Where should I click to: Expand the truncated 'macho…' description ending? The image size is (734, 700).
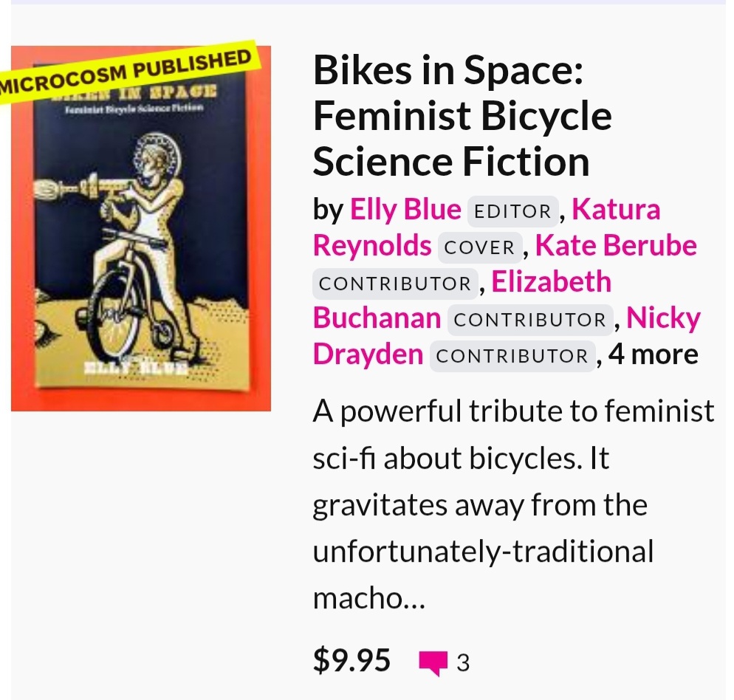[x=369, y=597]
